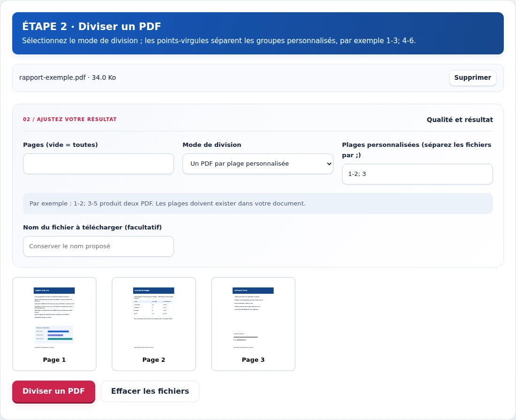
Task: Click the Supprimer button for rapport-exemple.pdf
Action: 472,78
